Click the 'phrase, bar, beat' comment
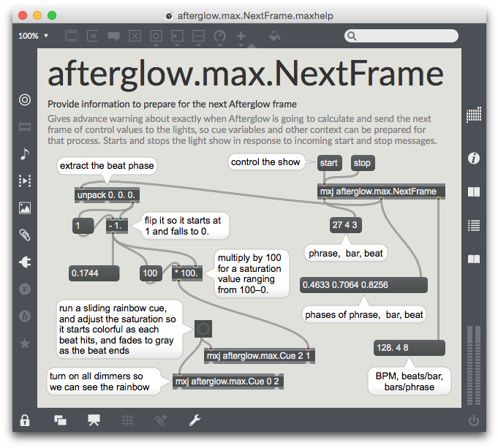498x448 pixels. tap(346, 253)
